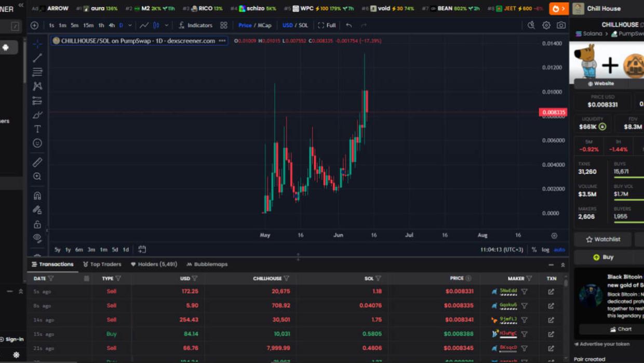Click maker address H3uMgC
Image resolution: width=644 pixels, height=363 pixels.
(x=508, y=334)
